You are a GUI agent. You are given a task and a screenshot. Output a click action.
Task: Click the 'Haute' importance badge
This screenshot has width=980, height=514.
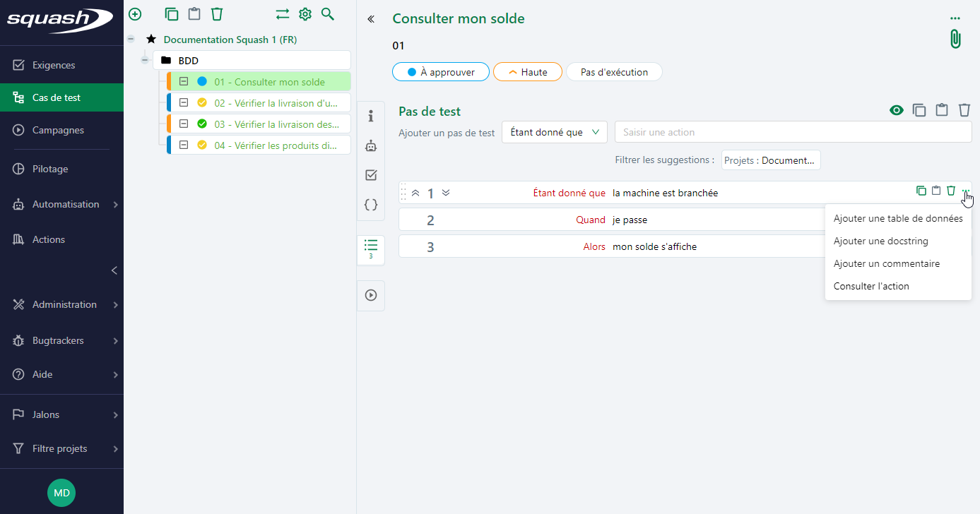527,72
